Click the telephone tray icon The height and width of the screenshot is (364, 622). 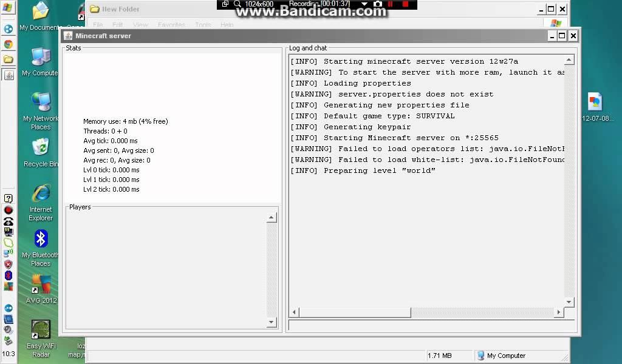tap(8, 221)
